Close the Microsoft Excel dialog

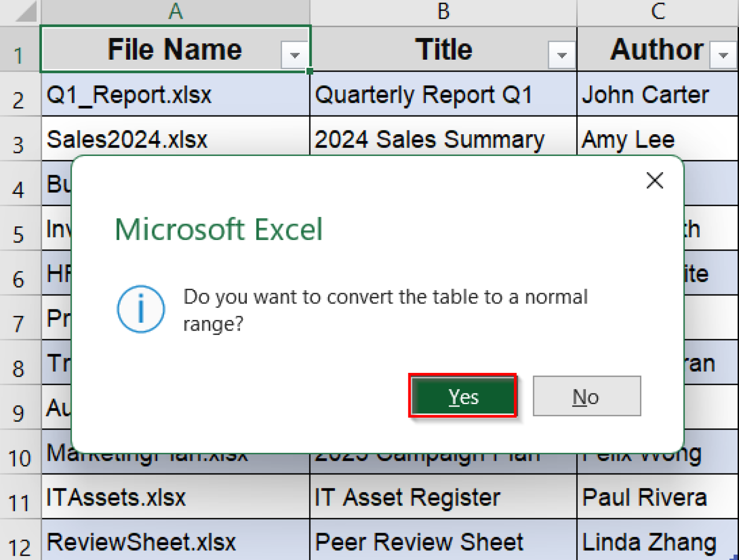coord(655,181)
